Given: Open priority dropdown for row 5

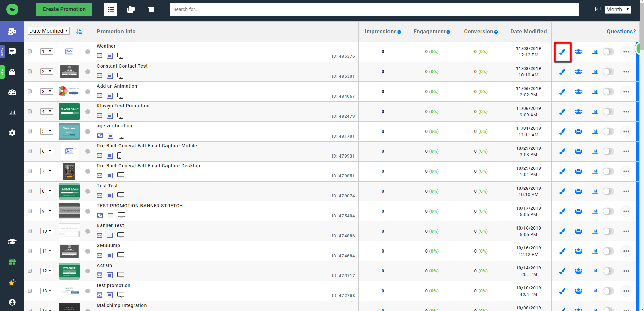Looking at the screenshot, I should coord(47,131).
